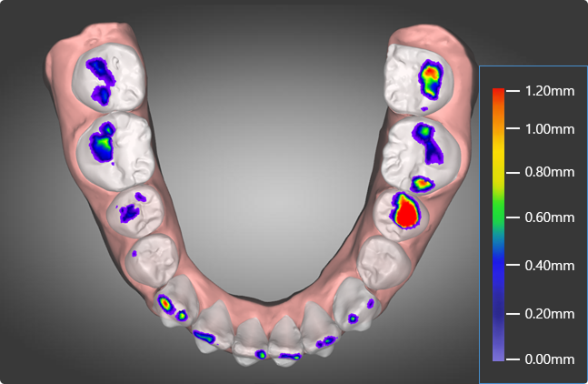Click the 0.00mm label on the legend
The width and height of the screenshot is (588, 384).
[550, 359]
